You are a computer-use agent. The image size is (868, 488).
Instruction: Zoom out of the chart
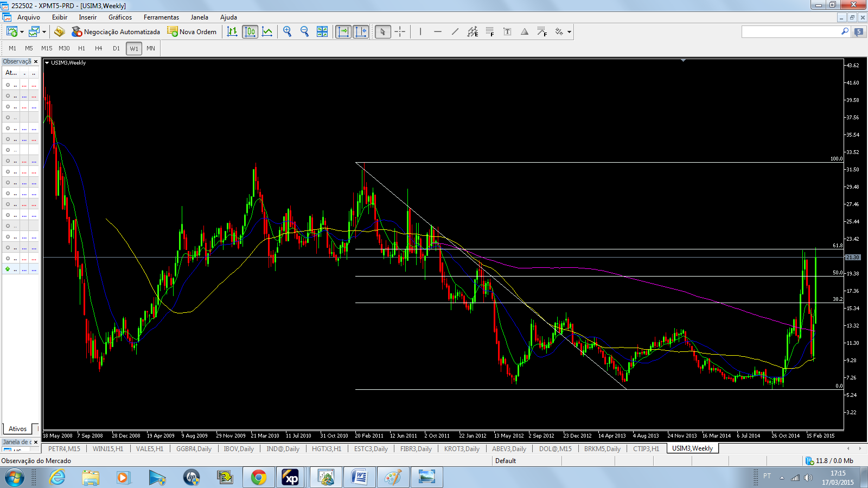[305, 31]
